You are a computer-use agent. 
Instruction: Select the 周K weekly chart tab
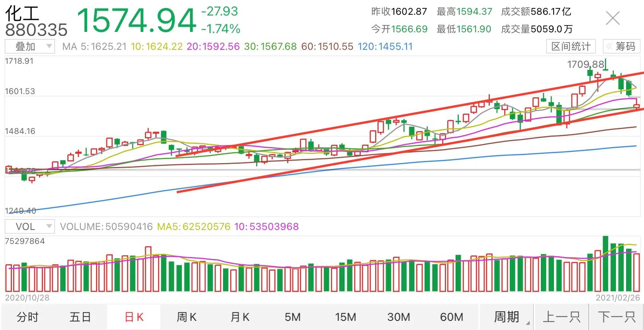187,317
